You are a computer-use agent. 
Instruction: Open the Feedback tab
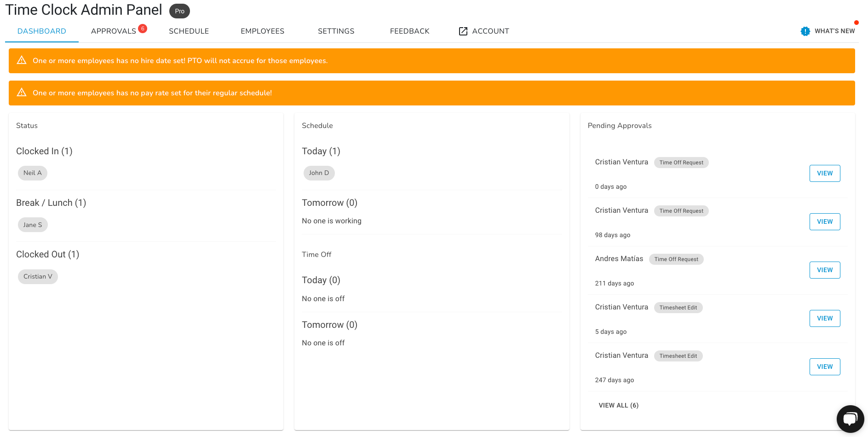tap(409, 31)
